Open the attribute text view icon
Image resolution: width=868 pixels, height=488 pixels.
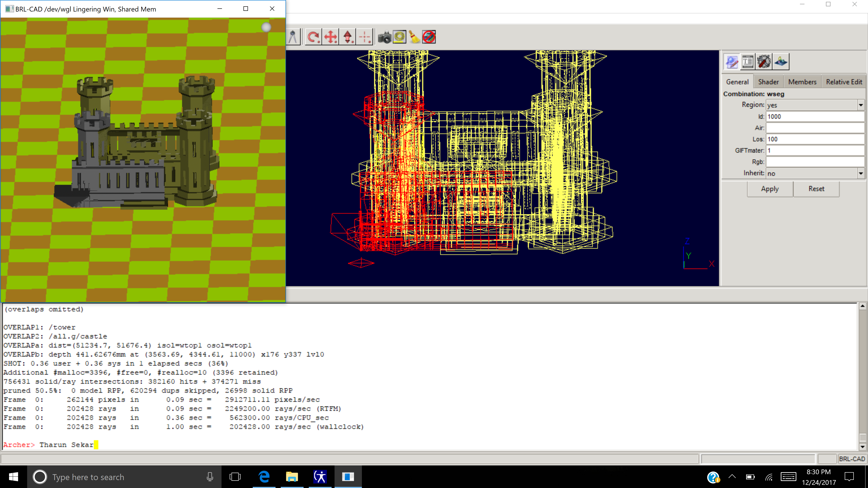(748, 62)
